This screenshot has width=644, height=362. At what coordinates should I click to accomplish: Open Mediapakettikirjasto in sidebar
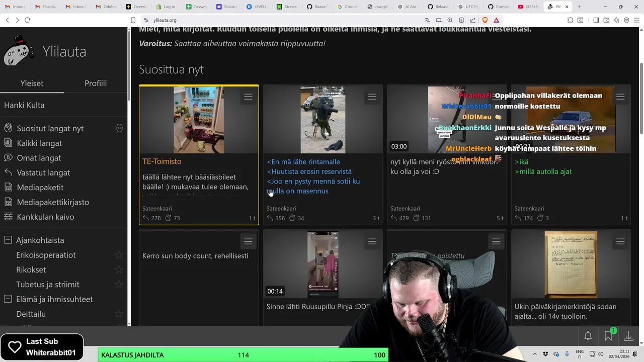click(53, 202)
